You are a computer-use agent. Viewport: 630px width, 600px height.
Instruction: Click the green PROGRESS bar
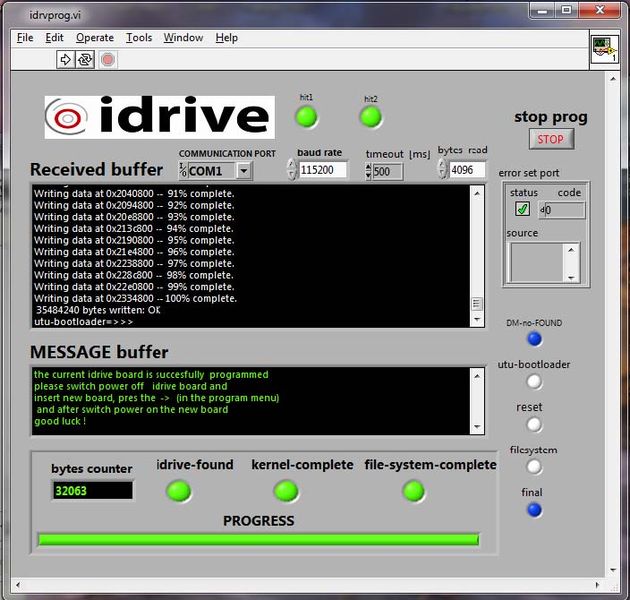[x=258, y=539]
